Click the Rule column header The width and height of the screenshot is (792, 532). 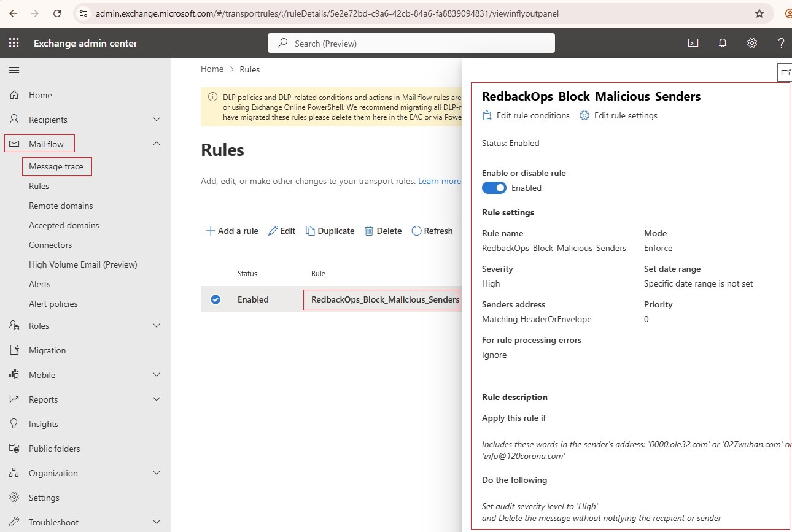[x=318, y=274]
